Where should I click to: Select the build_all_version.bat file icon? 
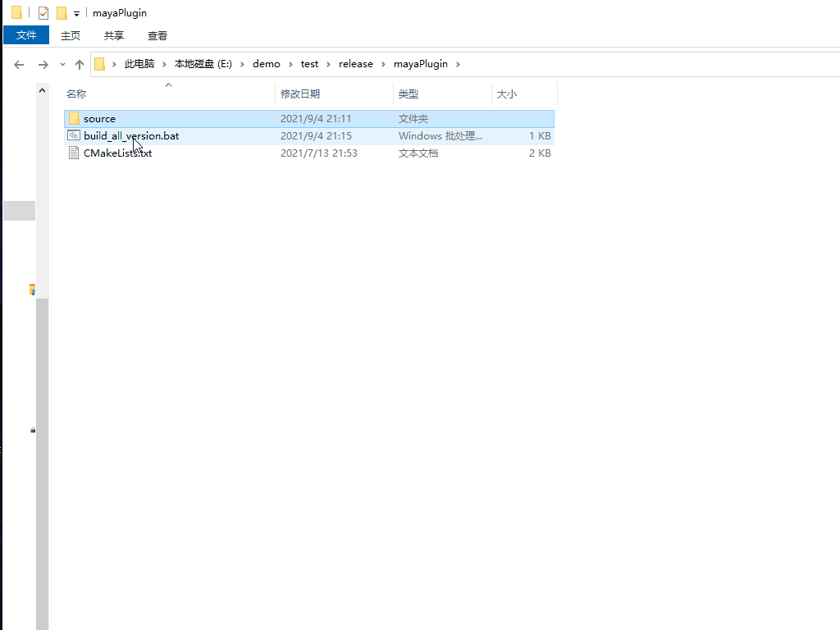coord(74,136)
